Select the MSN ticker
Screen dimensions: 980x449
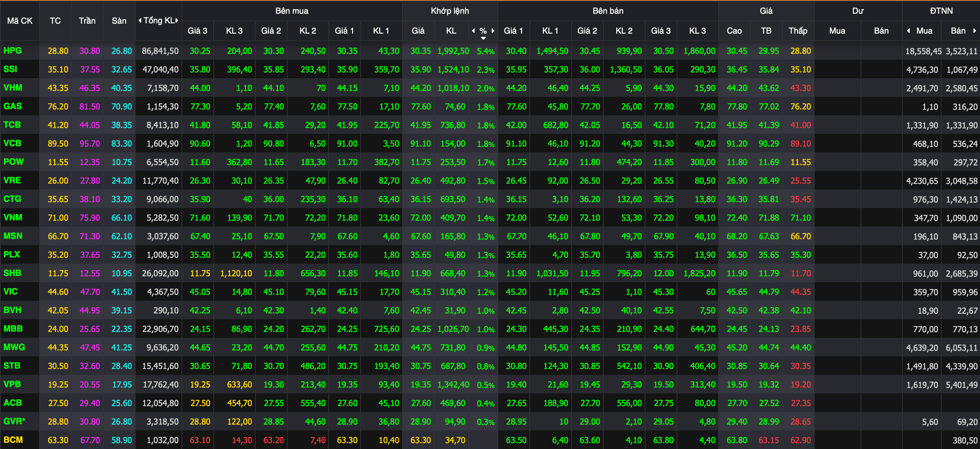tap(13, 236)
